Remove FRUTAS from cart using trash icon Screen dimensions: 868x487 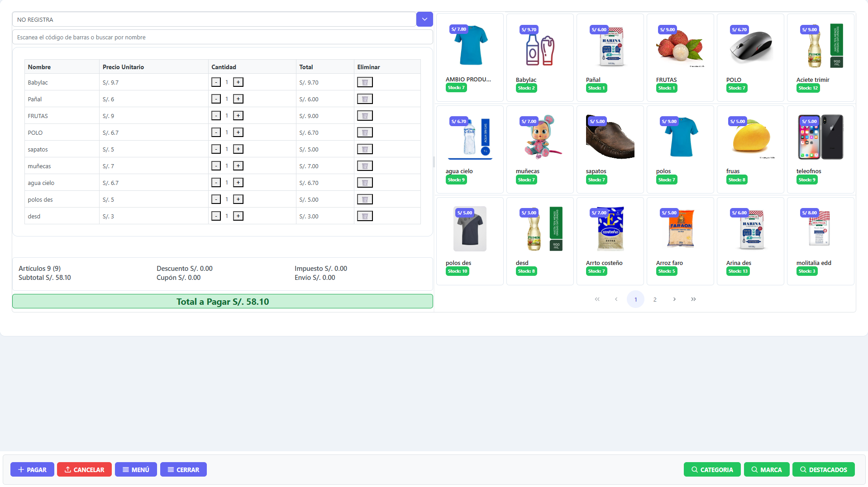tap(365, 116)
